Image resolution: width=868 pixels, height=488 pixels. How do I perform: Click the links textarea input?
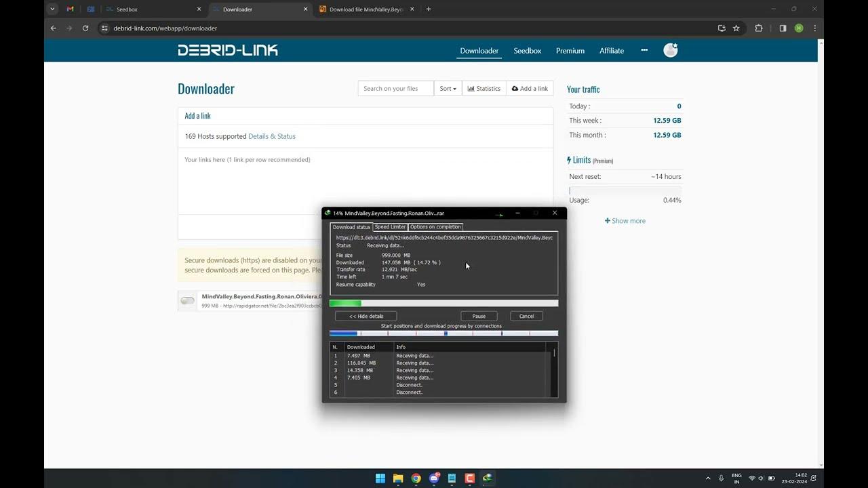pyautogui.click(x=366, y=181)
